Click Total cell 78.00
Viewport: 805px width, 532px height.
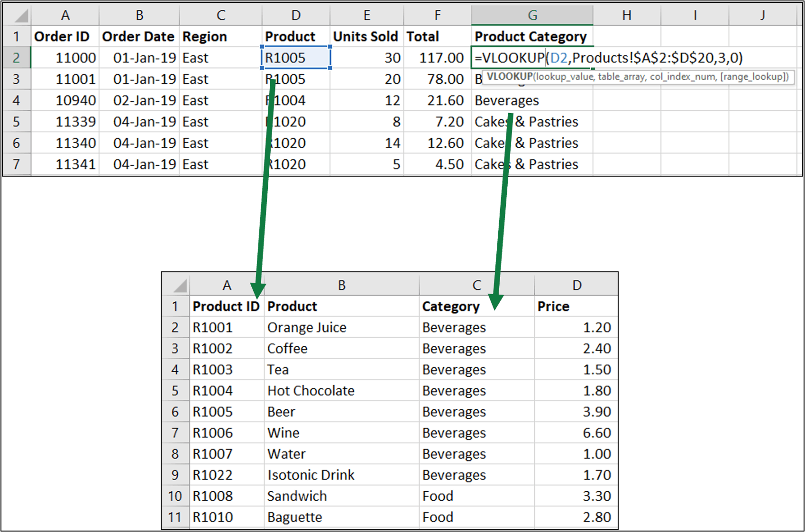[437, 79]
